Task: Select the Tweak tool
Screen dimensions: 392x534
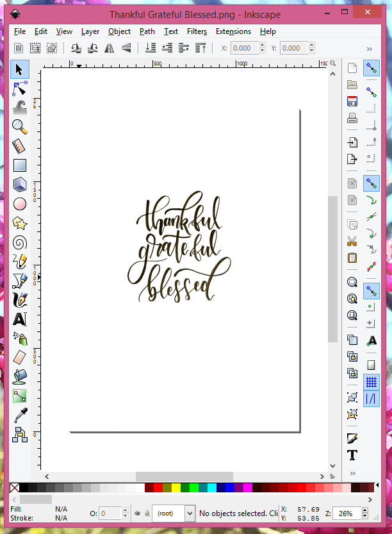Action: (19, 108)
